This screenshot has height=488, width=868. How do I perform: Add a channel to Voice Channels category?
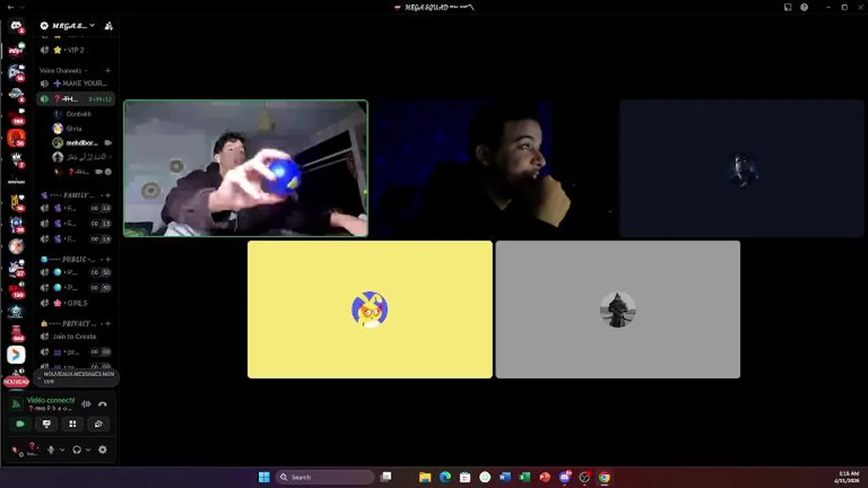[x=108, y=70]
